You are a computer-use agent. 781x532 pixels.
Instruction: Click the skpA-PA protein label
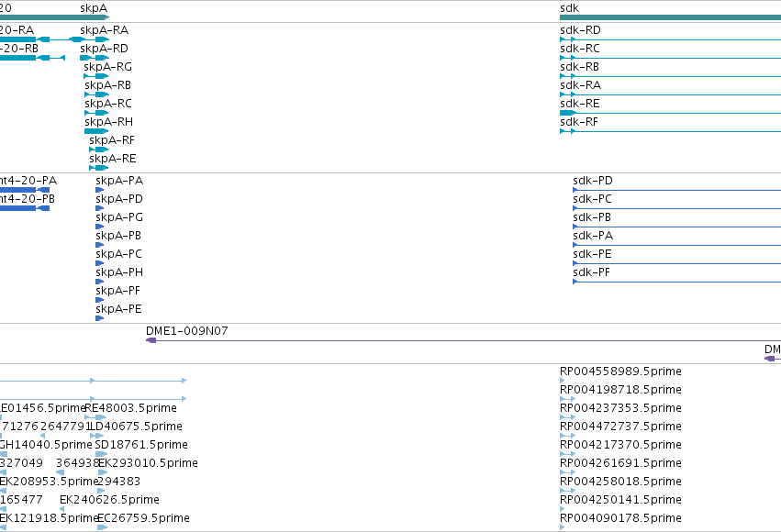click(119, 181)
